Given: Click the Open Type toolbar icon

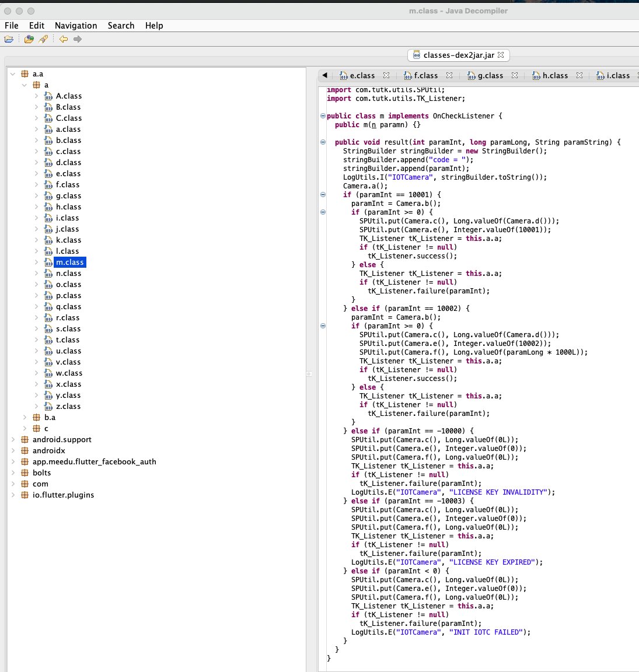Looking at the screenshot, I should (29, 40).
